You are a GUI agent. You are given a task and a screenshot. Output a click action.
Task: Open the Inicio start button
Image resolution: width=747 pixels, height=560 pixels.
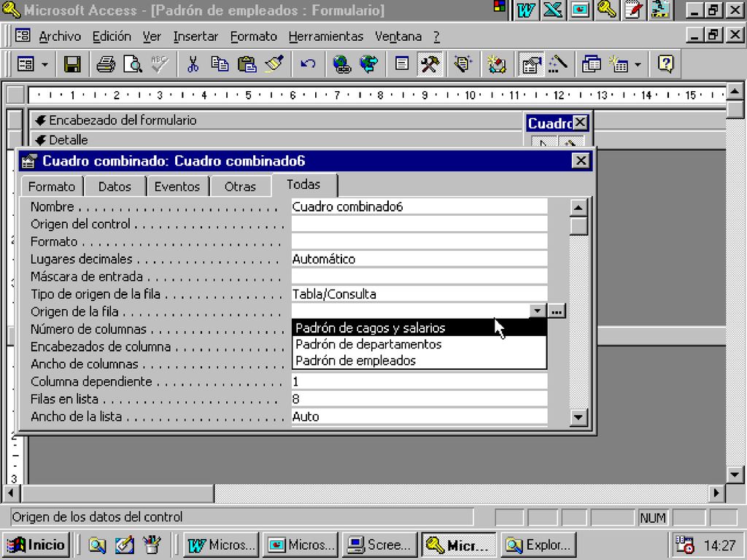pyautogui.click(x=36, y=545)
